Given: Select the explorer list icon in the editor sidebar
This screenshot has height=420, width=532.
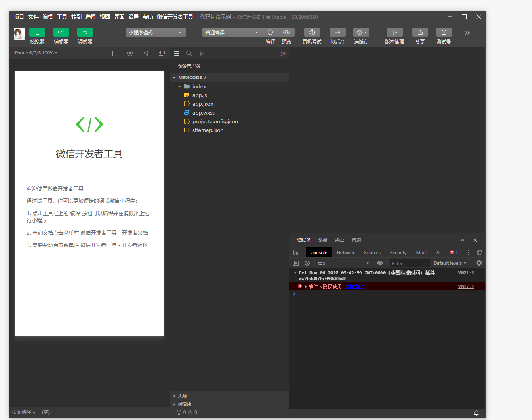Looking at the screenshot, I should click(177, 53).
